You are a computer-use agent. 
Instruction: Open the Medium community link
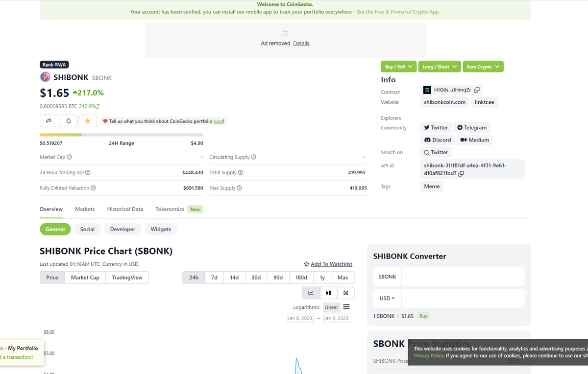475,140
